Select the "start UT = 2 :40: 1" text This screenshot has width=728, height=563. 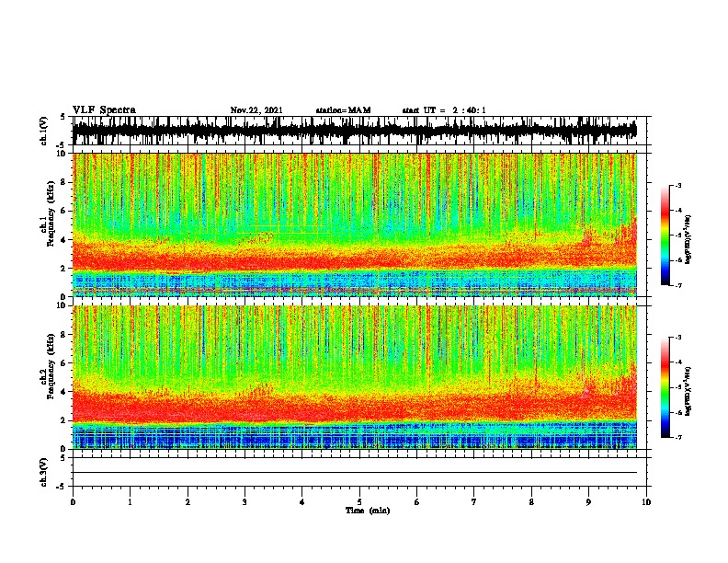click(444, 110)
